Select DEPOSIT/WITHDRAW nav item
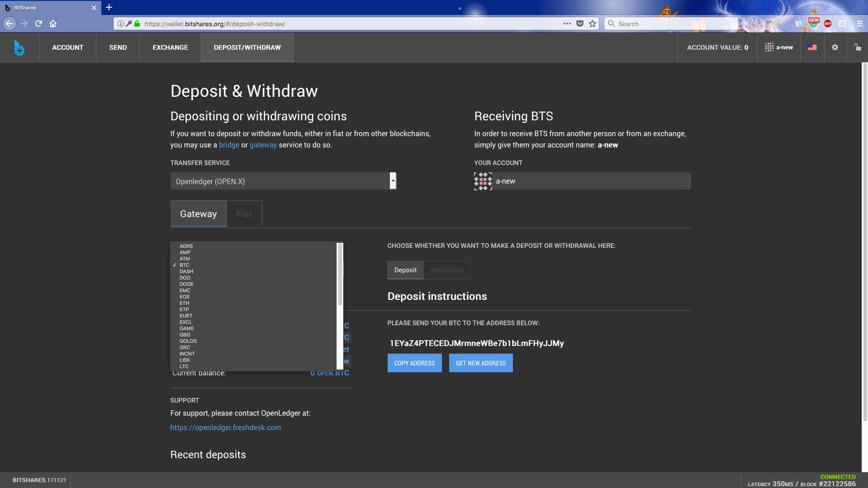The image size is (868, 488). [247, 47]
